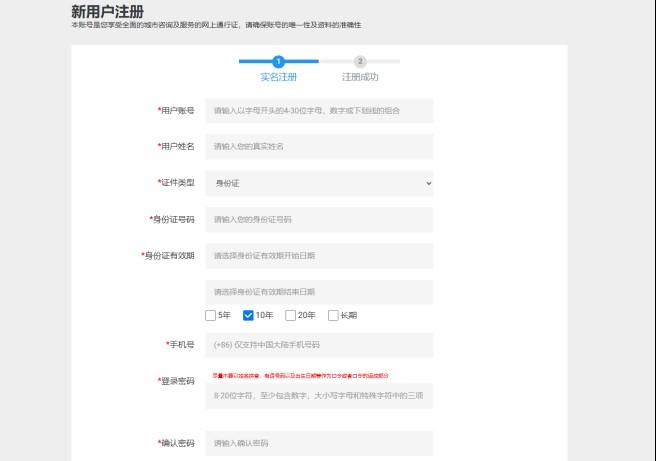The image size is (656, 461).
Task: Enable the 长期 validity checkbox
Action: [333, 316]
